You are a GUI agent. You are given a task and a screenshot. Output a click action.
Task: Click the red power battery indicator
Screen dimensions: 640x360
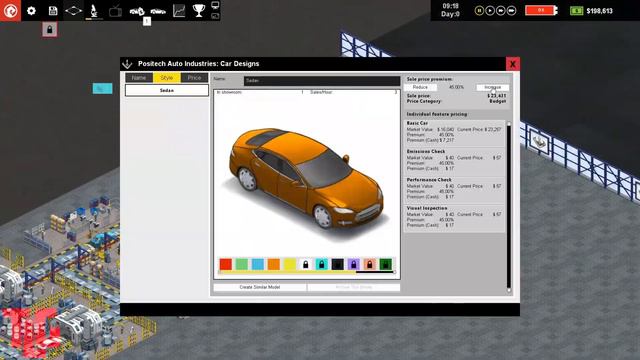(541, 10)
